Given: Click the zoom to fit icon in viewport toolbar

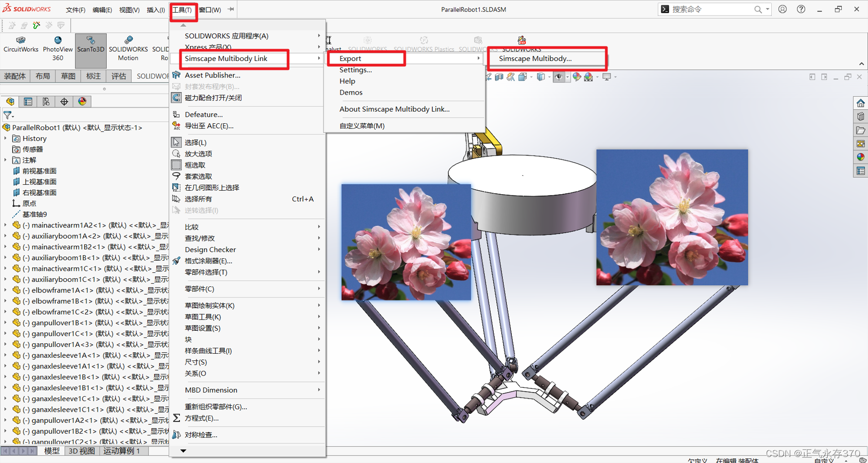Looking at the screenshot, I should (x=488, y=76).
